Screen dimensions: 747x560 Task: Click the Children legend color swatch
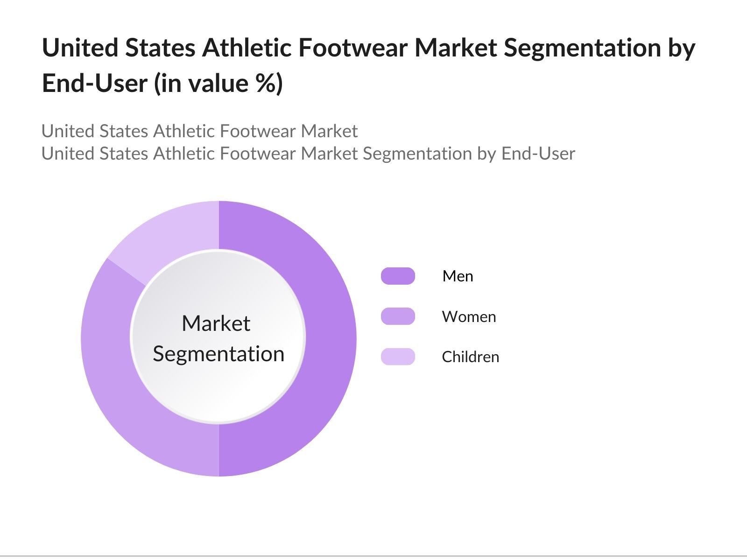pyautogui.click(x=398, y=357)
